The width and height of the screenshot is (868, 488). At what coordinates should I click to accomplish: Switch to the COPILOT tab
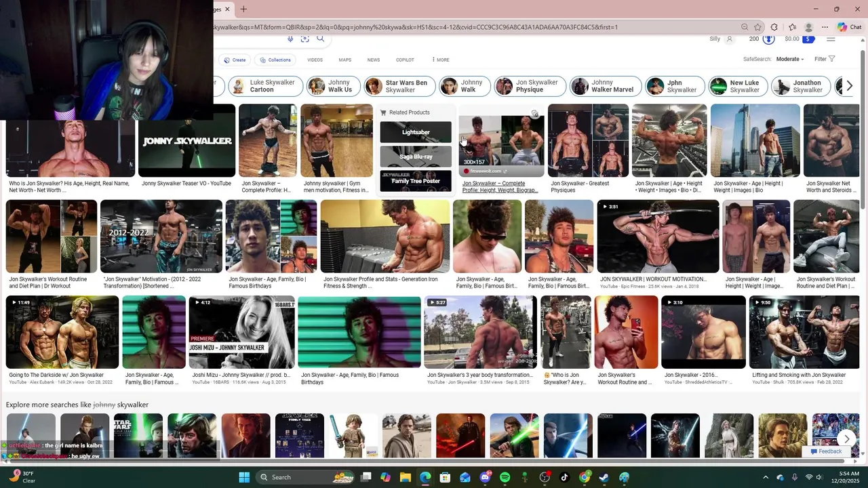(x=405, y=60)
